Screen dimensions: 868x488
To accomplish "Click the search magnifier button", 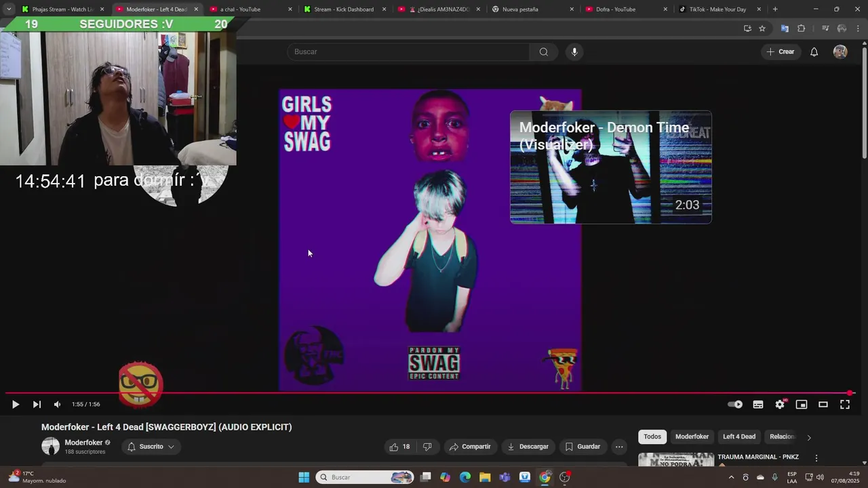I will [544, 52].
